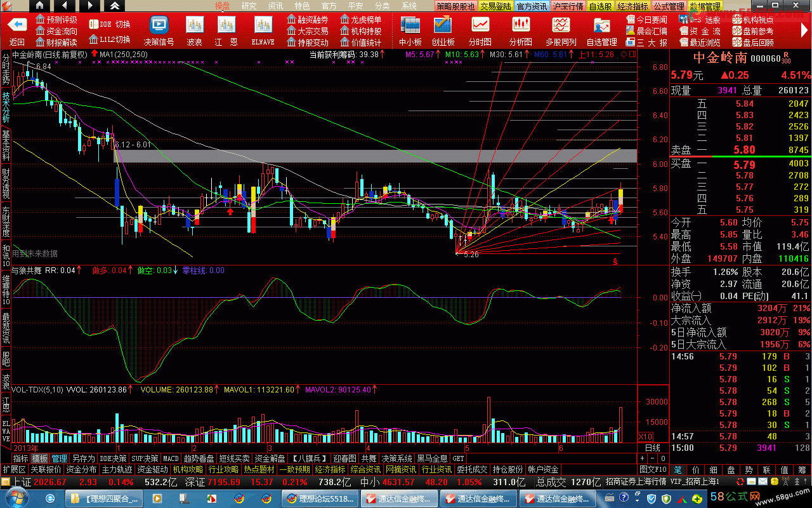
Task: Open 财报解读 from toolbar
Action: [x=57, y=43]
